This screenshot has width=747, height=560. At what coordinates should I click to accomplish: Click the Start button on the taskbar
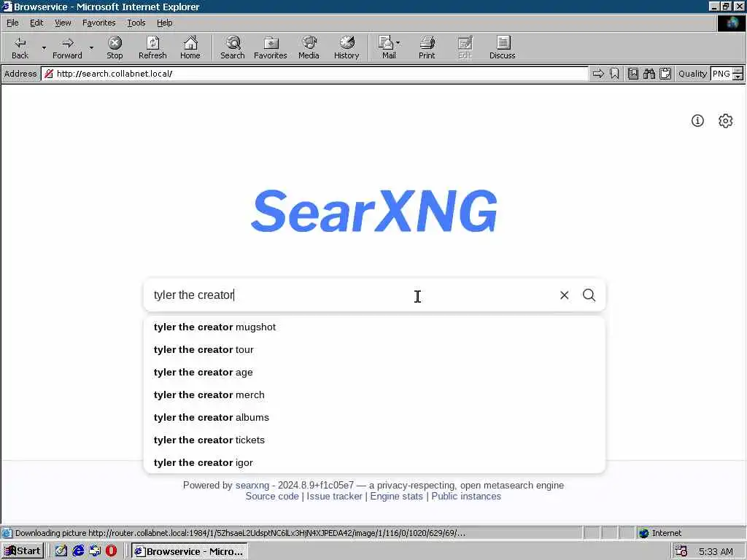pos(23,551)
